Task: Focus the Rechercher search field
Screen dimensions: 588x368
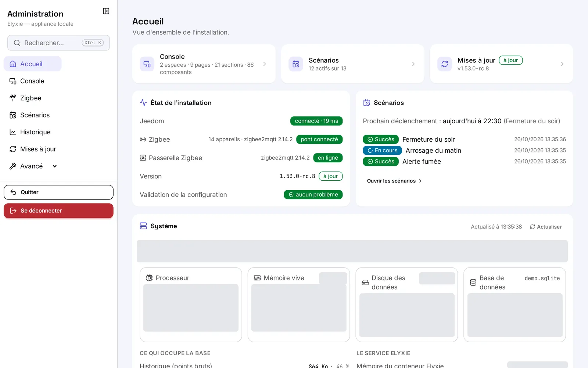Action: click(58, 43)
